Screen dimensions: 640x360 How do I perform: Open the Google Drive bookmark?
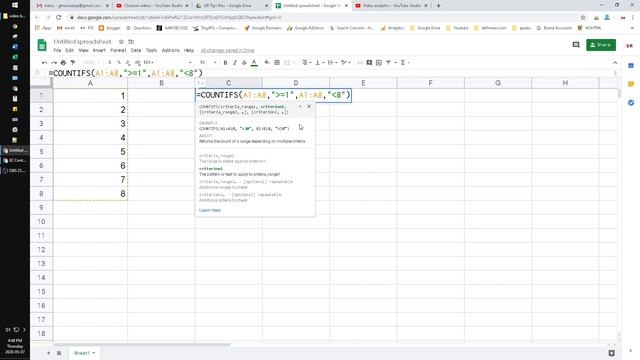click(x=425, y=28)
